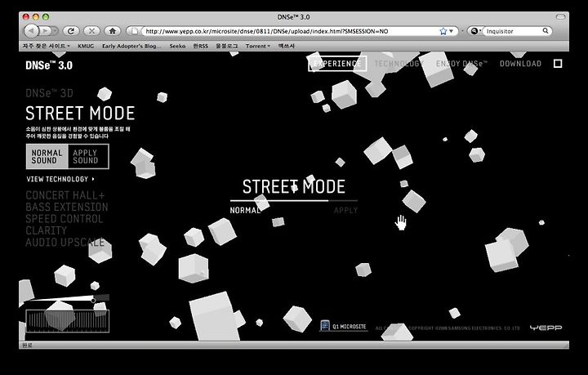Open the KMUG bookmark
Image resolution: width=588 pixels, height=375 pixels.
[x=86, y=46]
